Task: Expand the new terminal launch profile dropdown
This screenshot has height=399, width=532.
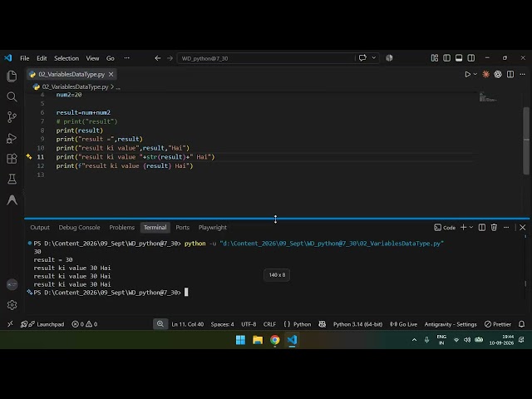Action: click(471, 227)
